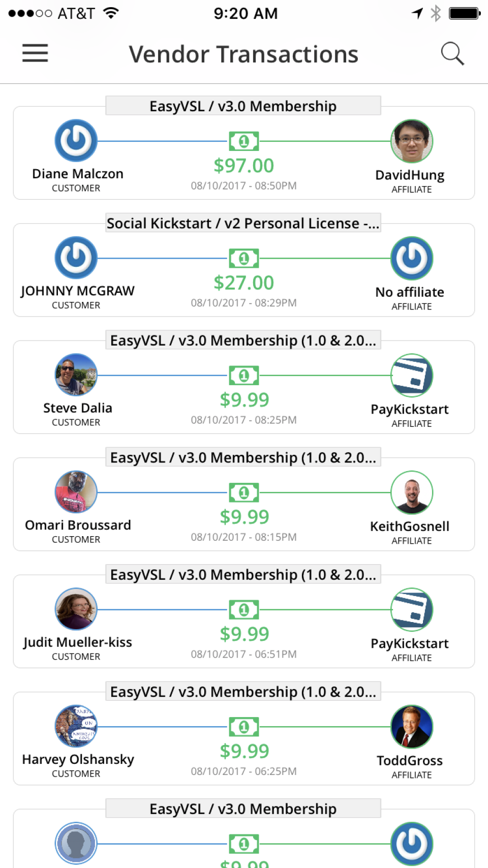Tap Harvey Olshansky's customer image

(76, 726)
